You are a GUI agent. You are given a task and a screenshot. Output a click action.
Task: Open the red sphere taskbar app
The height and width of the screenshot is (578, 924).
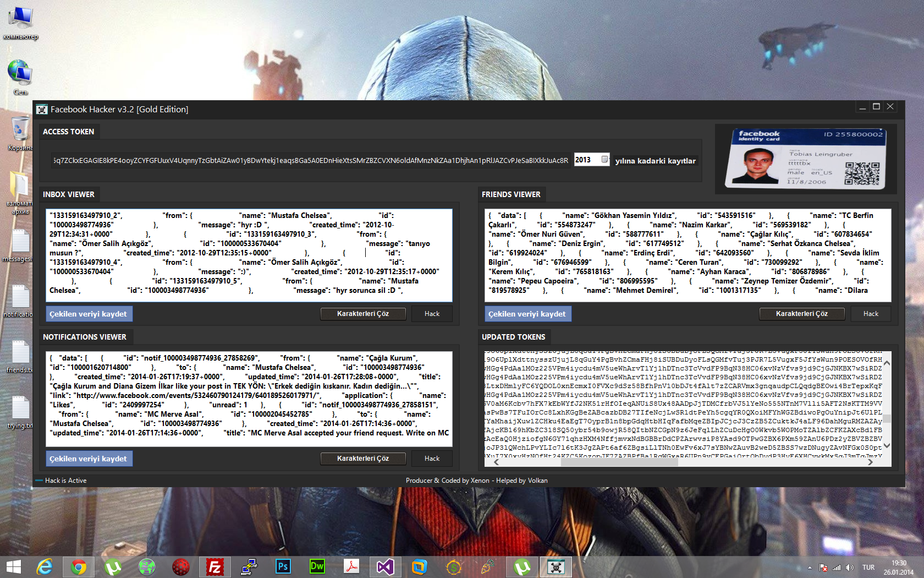180,566
